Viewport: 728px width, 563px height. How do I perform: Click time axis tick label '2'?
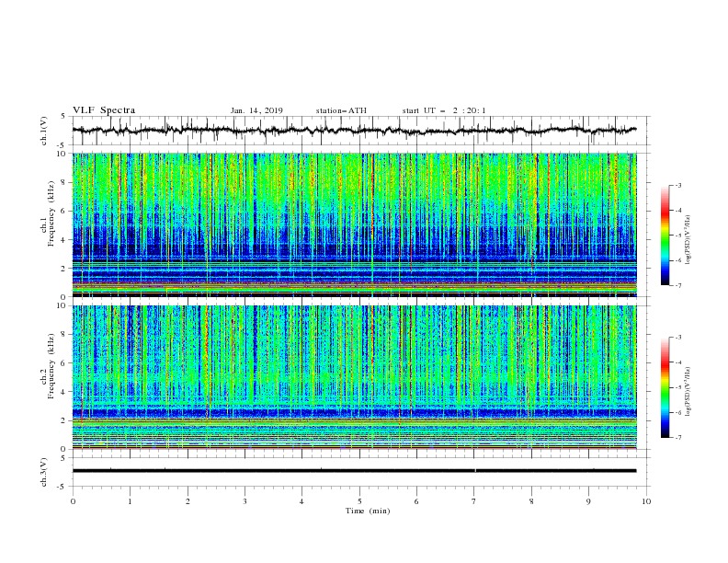188,501
